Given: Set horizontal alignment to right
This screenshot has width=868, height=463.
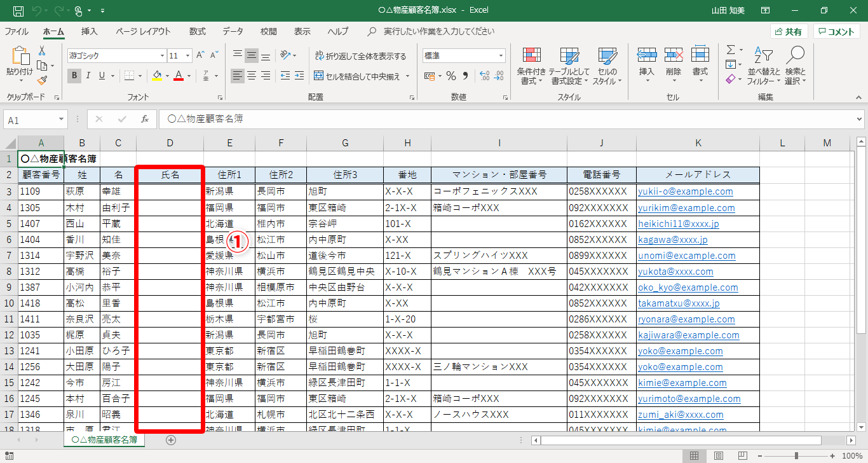Looking at the screenshot, I should pyautogui.click(x=266, y=76).
